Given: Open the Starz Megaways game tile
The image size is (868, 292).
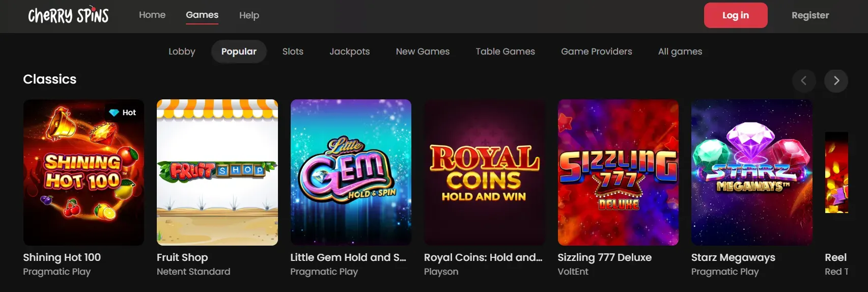Looking at the screenshot, I should pyautogui.click(x=751, y=172).
